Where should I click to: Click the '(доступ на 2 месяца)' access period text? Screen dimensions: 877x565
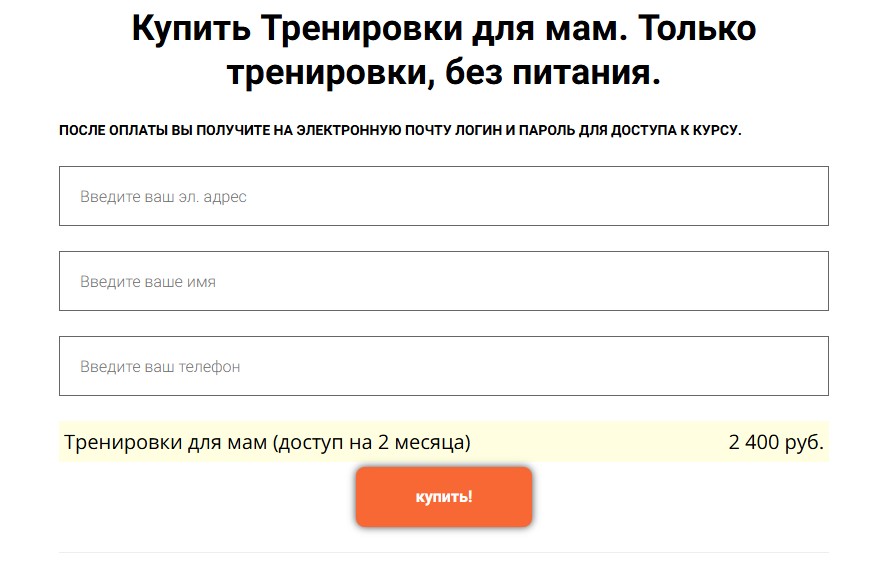(x=371, y=442)
